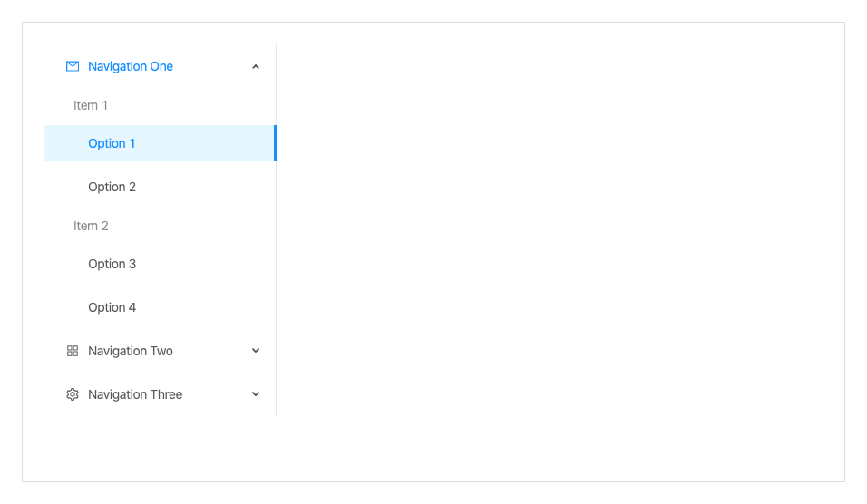
Task: Select Option 4 menu entry
Action: (160, 307)
